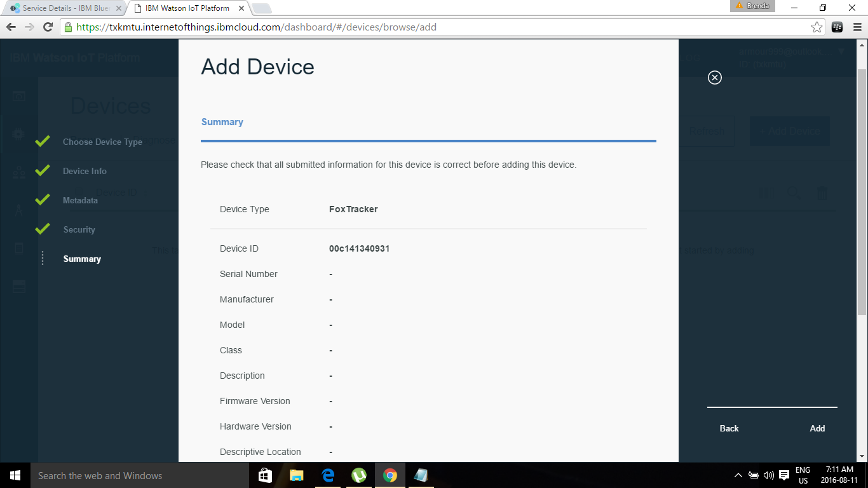
Task: Reload the page with refresh icon
Action: click(x=48, y=27)
